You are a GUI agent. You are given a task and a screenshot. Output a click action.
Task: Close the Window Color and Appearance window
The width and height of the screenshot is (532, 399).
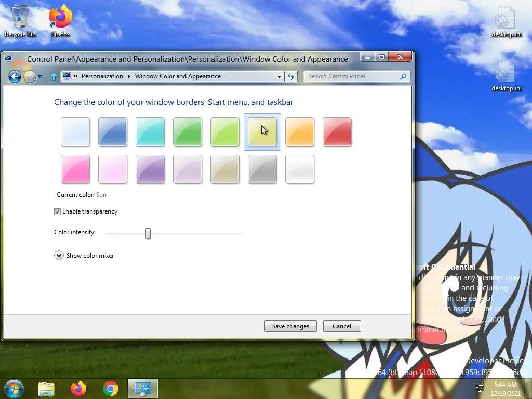pyautogui.click(x=401, y=57)
